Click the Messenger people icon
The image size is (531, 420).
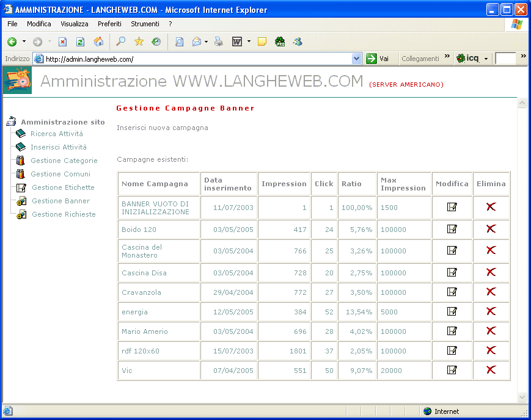(x=298, y=42)
